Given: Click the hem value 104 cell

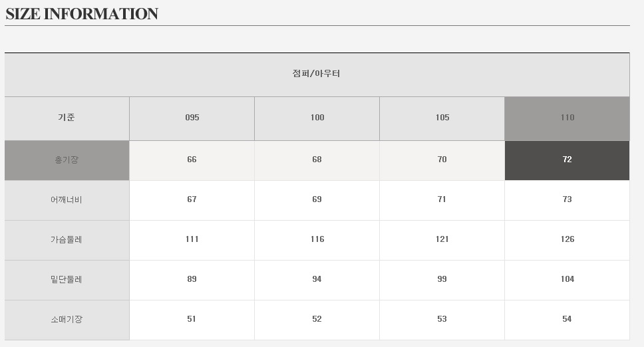Looking at the screenshot, I should point(567,279).
